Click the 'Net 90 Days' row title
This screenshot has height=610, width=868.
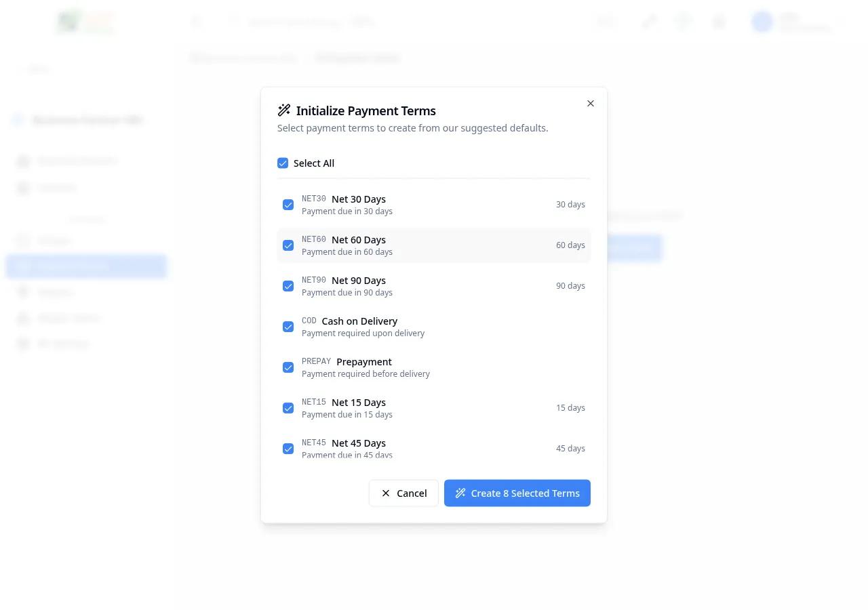(x=358, y=281)
